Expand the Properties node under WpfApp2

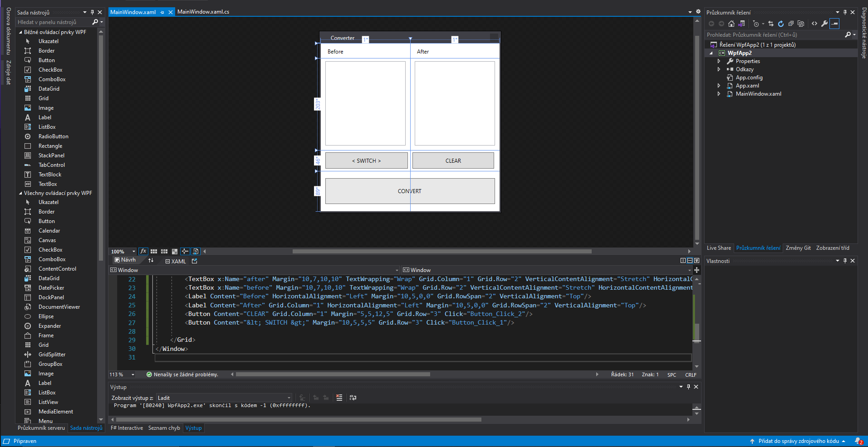[x=719, y=61]
